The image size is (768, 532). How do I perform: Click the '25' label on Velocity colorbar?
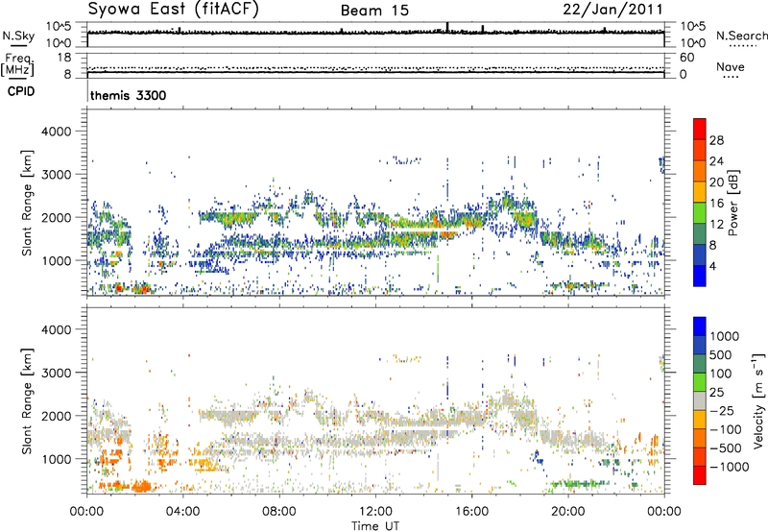[x=716, y=392]
